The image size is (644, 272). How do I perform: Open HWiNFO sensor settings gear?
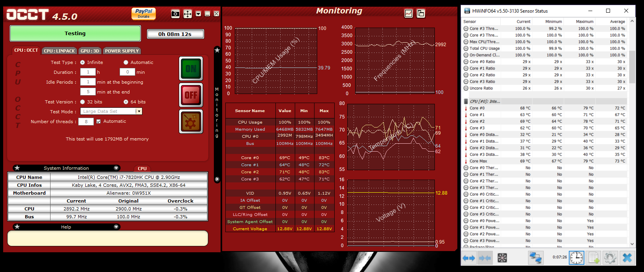pyautogui.click(x=610, y=258)
